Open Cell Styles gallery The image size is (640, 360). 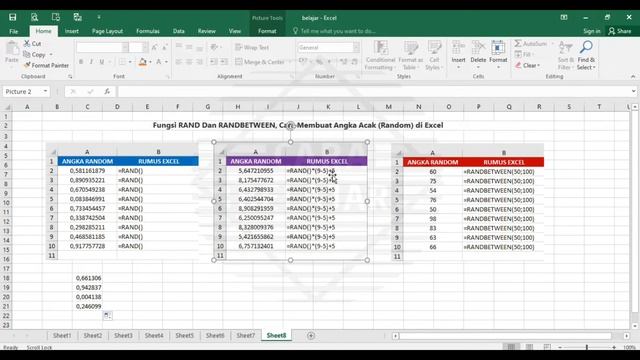434,56
